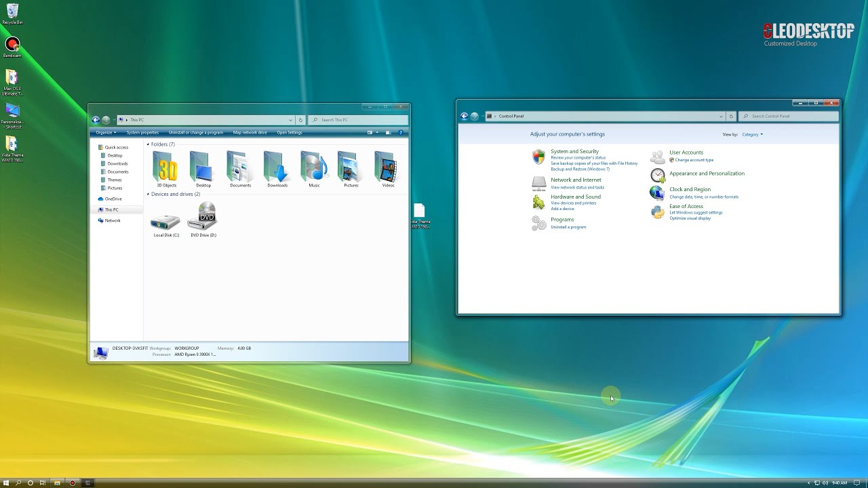Show hidden system tray icons
Image resolution: width=868 pixels, height=488 pixels.
pyautogui.click(x=808, y=483)
